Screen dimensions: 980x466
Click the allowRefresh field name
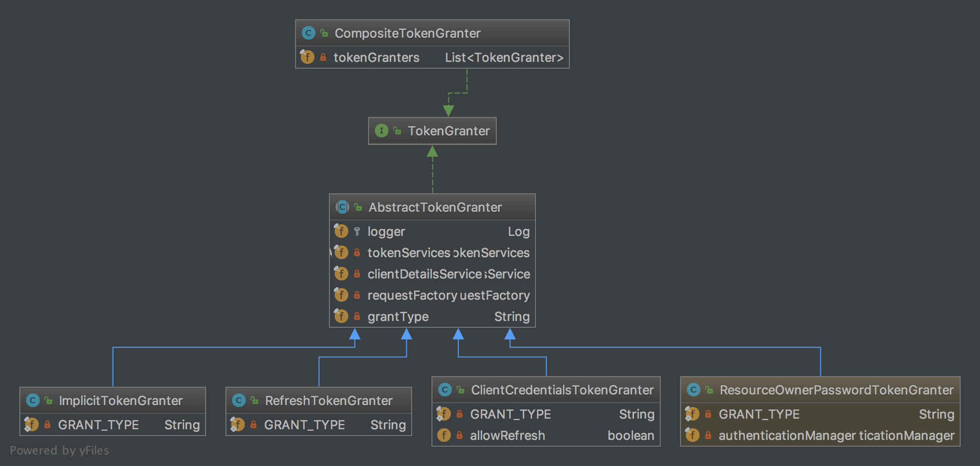(507, 436)
